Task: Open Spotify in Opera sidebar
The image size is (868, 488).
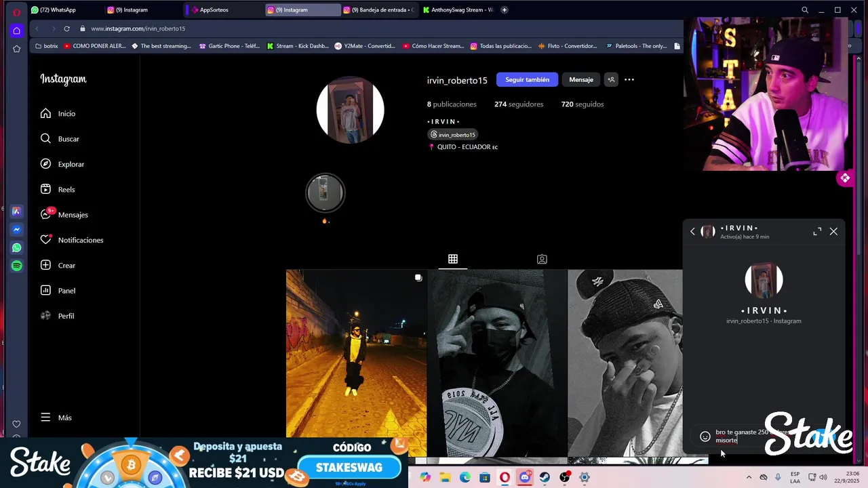Action: (16, 266)
